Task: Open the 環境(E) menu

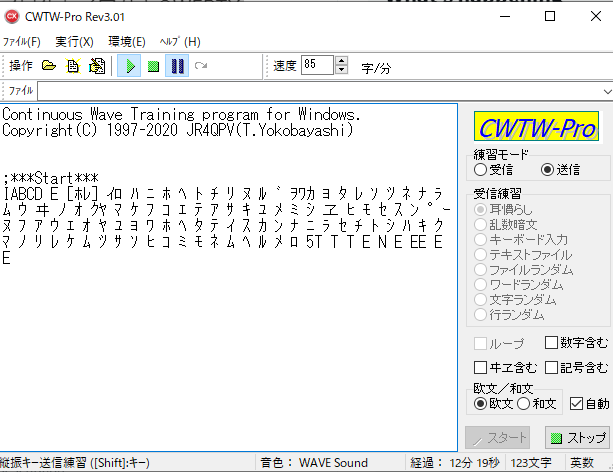Action: point(127,41)
